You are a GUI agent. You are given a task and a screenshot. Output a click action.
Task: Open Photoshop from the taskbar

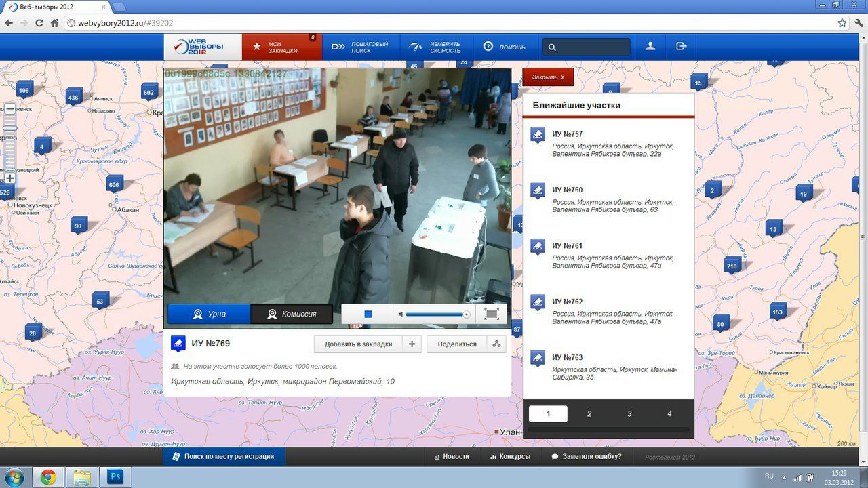tap(115, 477)
